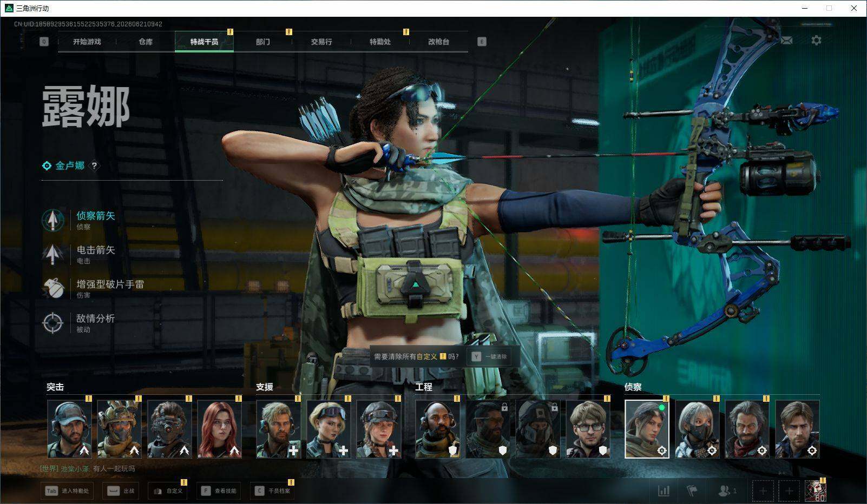This screenshot has width=867, height=504.
Task: Click the 一键清除 clear-all button
Action: pyautogui.click(x=489, y=357)
